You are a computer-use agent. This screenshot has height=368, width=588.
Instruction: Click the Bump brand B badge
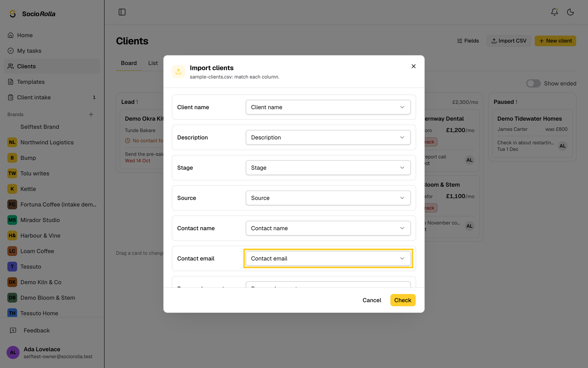click(12, 158)
